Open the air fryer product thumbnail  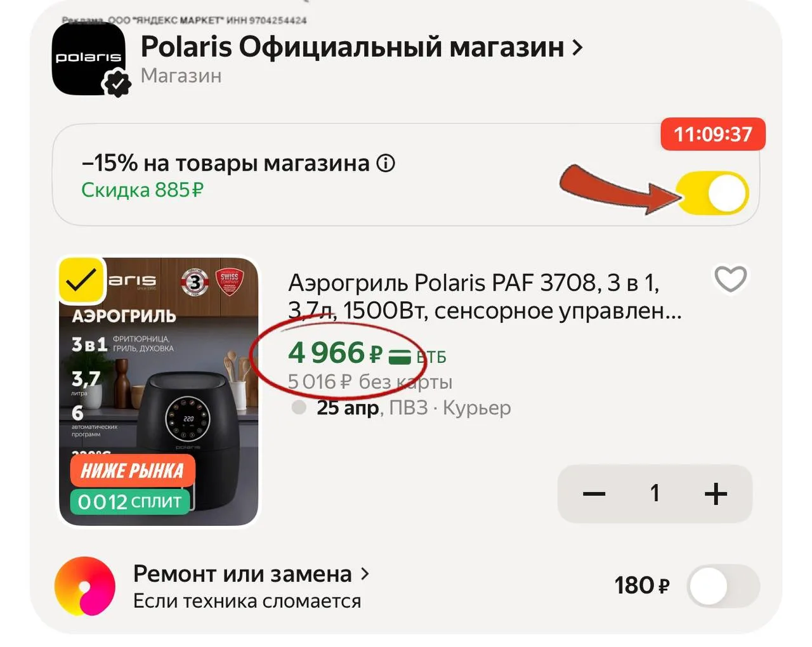159,391
